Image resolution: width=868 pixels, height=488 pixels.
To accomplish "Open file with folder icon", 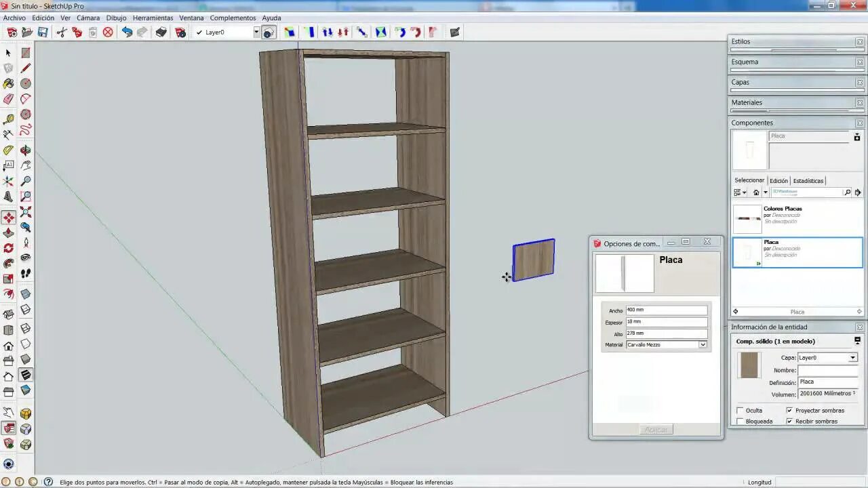I will pyautogui.click(x=27, y=32).
